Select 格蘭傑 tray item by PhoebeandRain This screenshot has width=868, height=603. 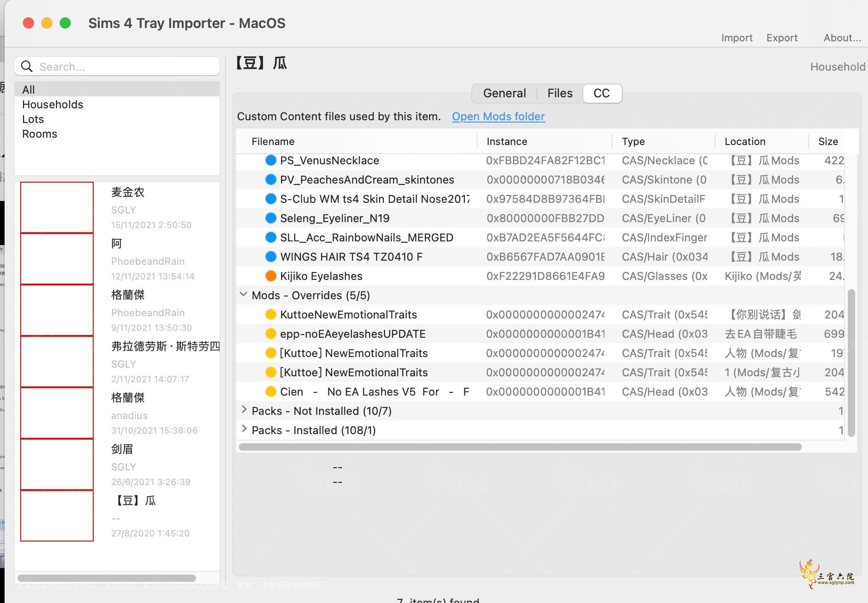117,310
